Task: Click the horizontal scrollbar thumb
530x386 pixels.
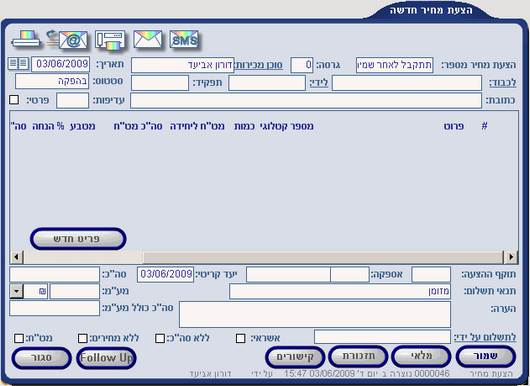Action: 323,257
